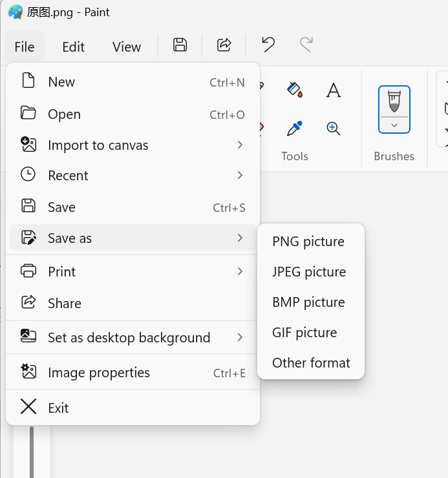Select the Color picker eyedropper tool

[295, 128]
